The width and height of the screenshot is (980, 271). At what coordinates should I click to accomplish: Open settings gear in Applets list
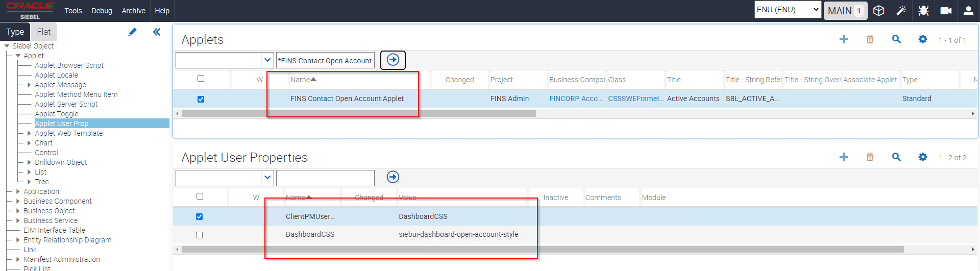[923, 39]
